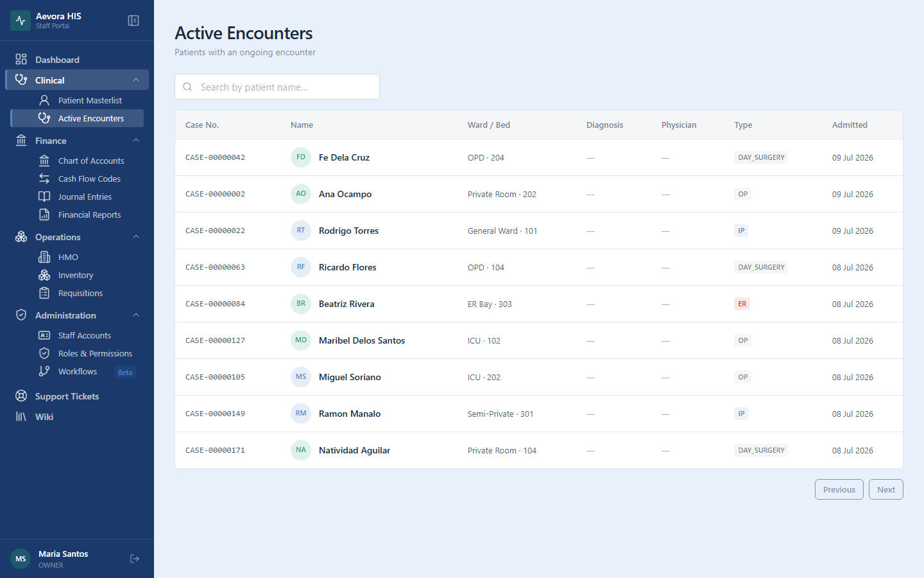Click the Case No. column header
This screenshot has width=924, height=578.
(x=202, y=125)
